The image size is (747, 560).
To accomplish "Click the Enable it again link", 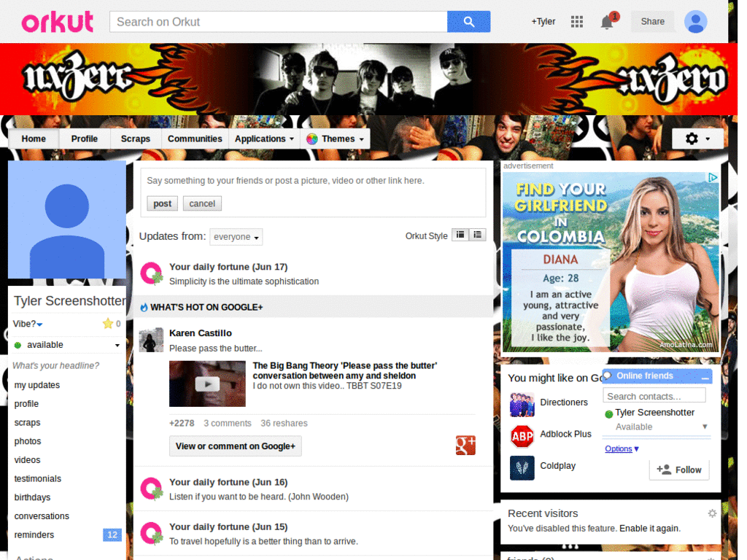I will (649, 529).
